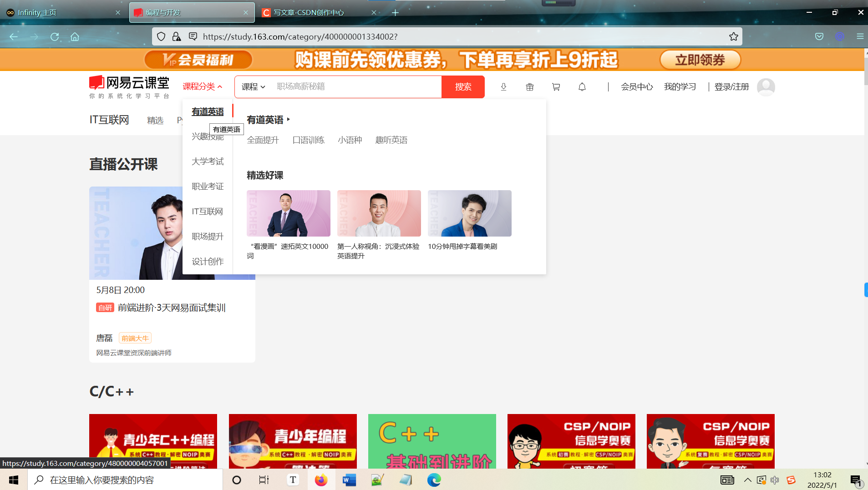This screenshot has height=490, width=868.
Task: Click the NetEase Cloud Classroom logo
Action: coord(129,86)
